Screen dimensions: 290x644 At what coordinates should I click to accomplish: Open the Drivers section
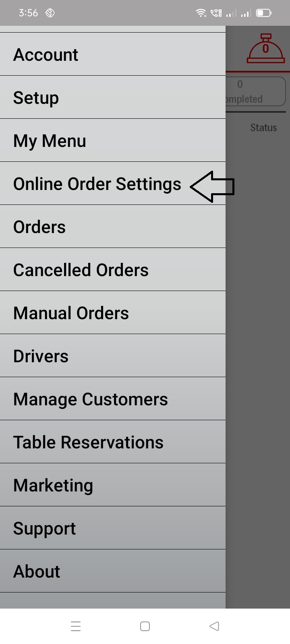click(113, 355)
